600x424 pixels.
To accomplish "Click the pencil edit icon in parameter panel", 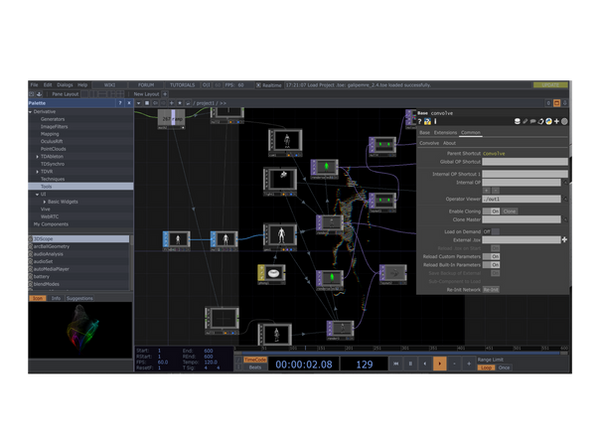I will click(x=525, y=121).
